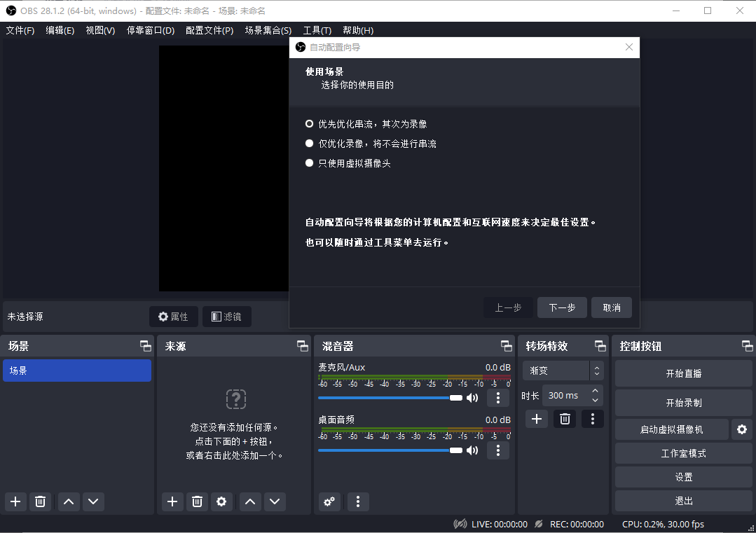The width and height of the screenshot is (756, 533).
Task: Remove transition with trash icon
Action: coord(565,419)
